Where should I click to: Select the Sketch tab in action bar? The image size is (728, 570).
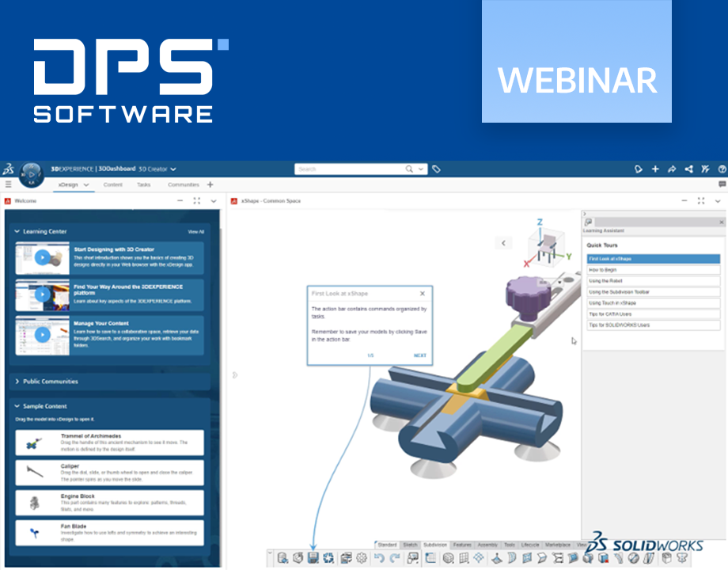pos(410,545)
